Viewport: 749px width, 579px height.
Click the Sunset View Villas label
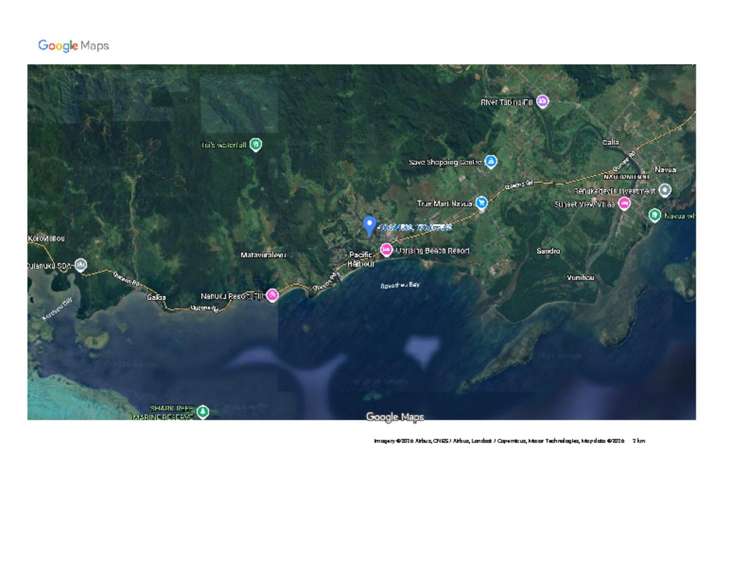[585, 204]
